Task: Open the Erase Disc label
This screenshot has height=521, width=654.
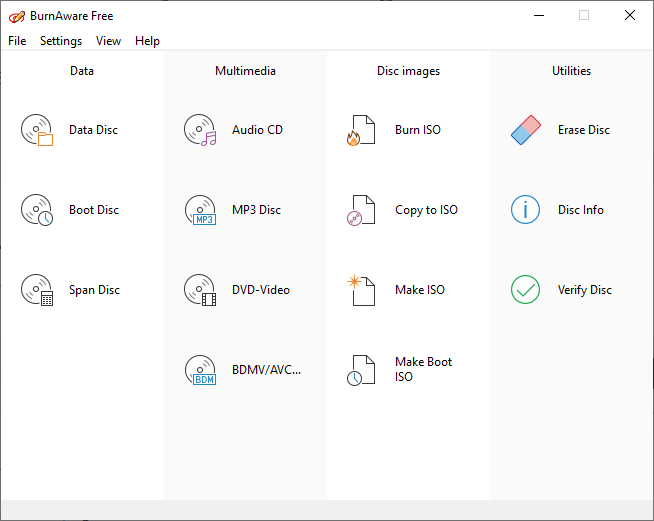Action: 584,130
